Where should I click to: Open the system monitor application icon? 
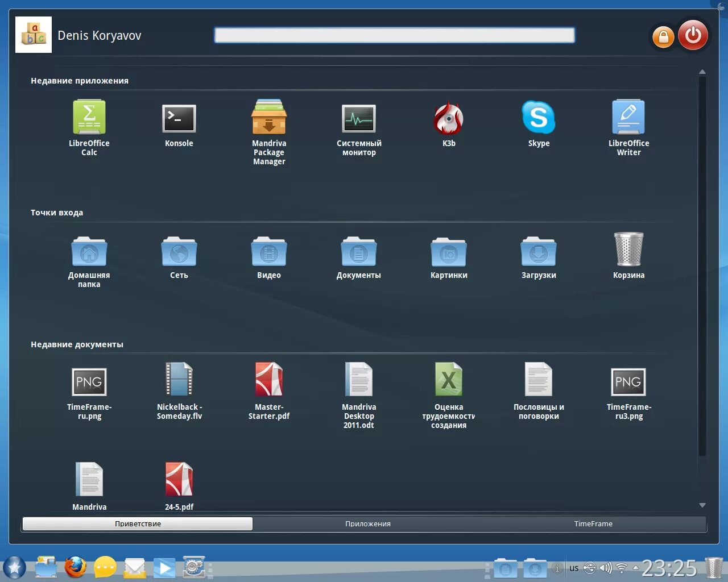click(x=359, y=119)
